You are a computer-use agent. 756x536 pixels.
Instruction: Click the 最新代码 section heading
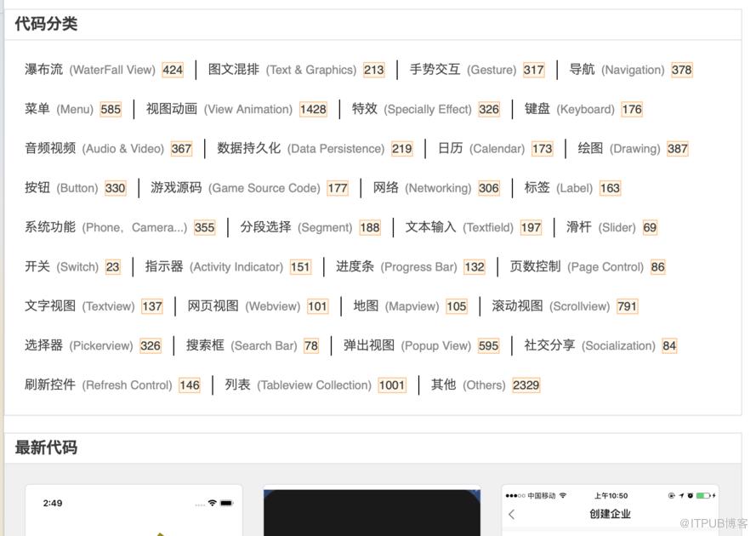point(46,448)
